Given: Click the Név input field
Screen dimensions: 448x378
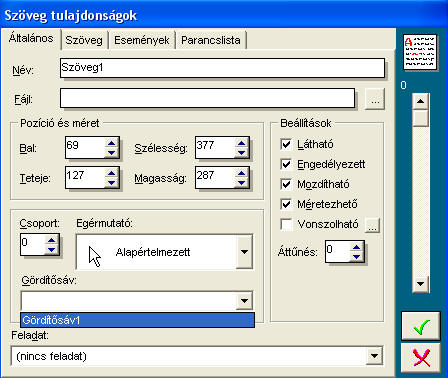Looking at the screenshot, I should [x=222, y=68].
